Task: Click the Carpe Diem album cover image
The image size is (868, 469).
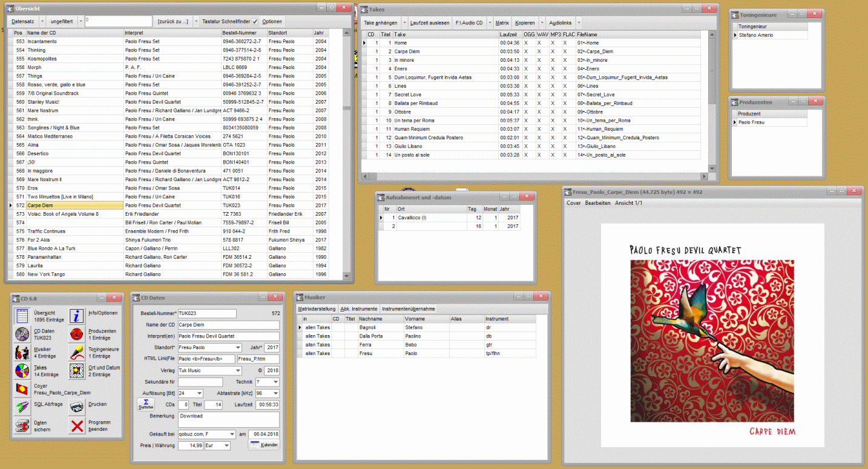Action: pyautogui.click(x=712, y=335)
